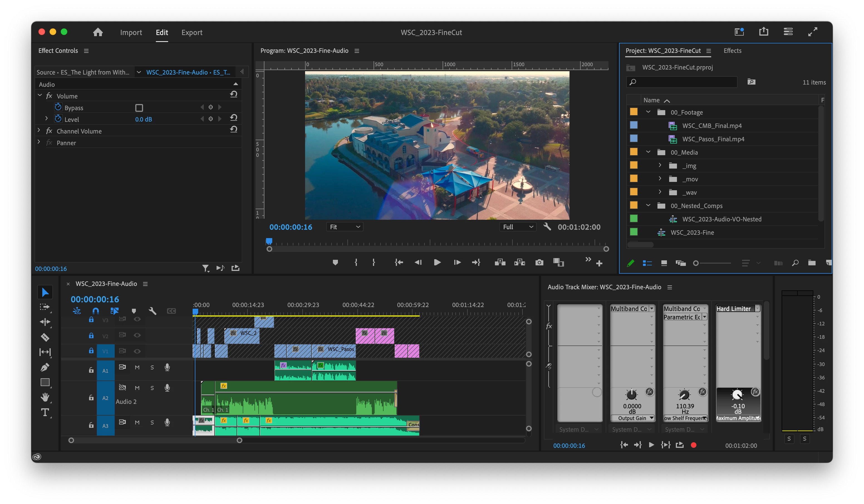Click the Export Frame camera icon
Image resolution: width=864 pixels, height=504 pixels.
pyautogui.click(x=539, y=263)
